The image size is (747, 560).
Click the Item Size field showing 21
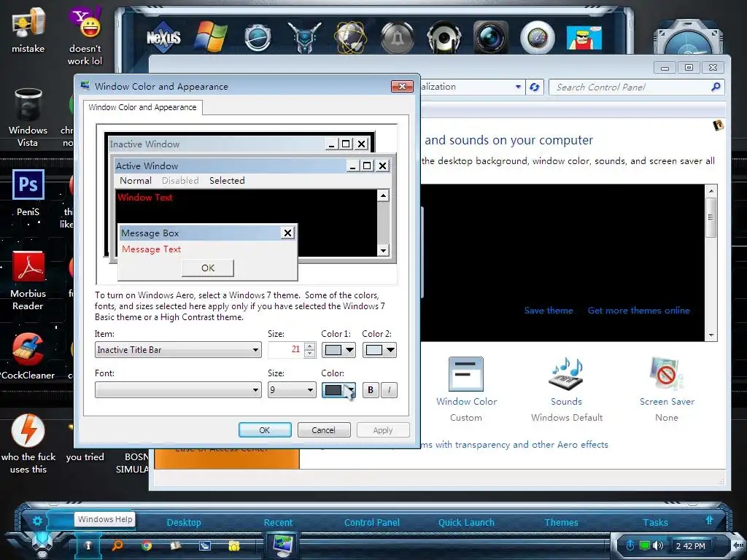point(286,350)
